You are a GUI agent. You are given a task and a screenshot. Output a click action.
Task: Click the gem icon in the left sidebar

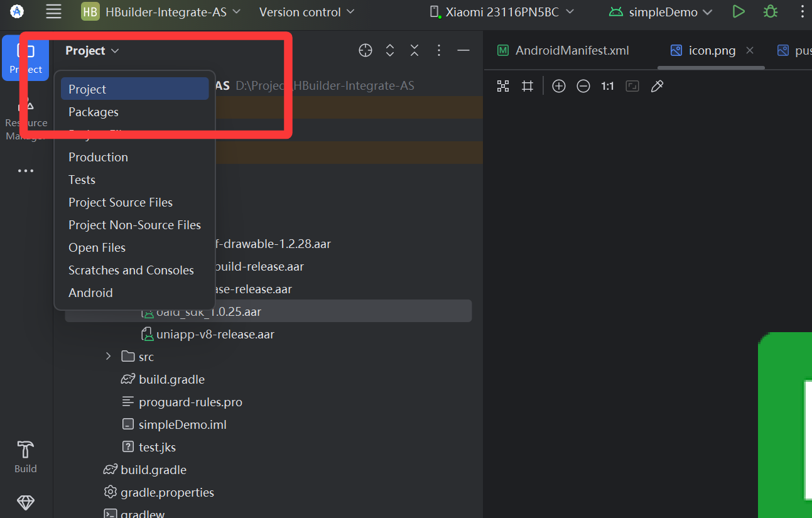point(26,503)
